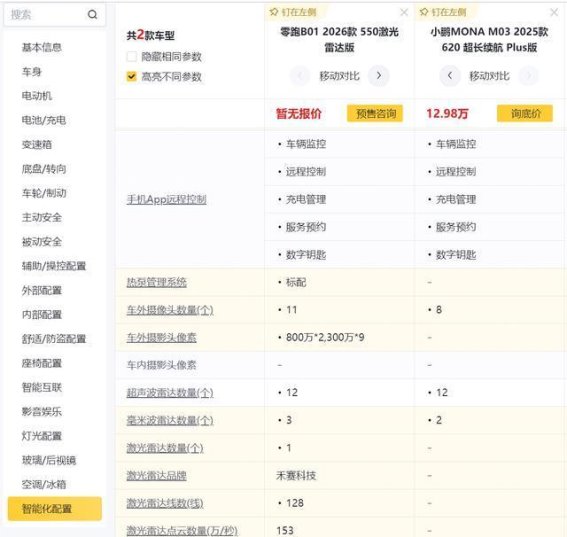Open 被动安全 section in sidebar
The image size is (567, 537).
[42, 242]
